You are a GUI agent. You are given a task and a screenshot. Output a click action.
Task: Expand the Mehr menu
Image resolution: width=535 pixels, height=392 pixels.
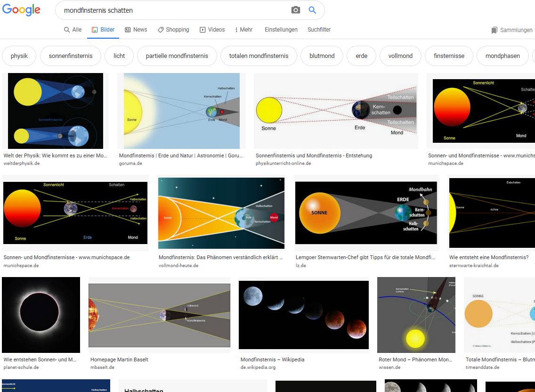(x=243, y=29)
